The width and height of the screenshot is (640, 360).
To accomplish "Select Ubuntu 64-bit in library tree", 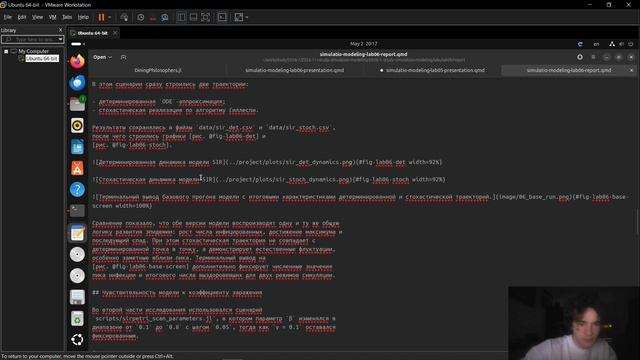I will (x=42, y=59).
